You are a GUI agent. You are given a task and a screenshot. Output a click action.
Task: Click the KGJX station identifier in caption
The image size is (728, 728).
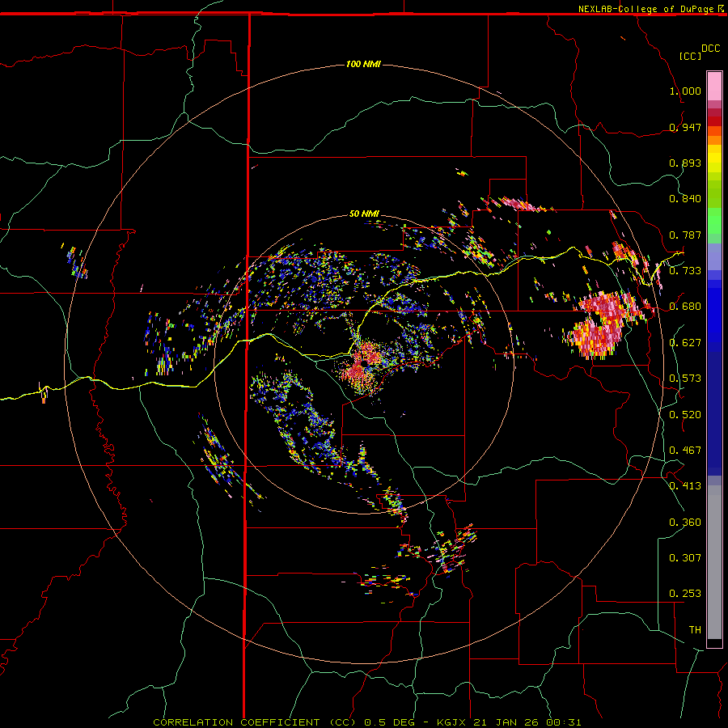pos(452,722)
